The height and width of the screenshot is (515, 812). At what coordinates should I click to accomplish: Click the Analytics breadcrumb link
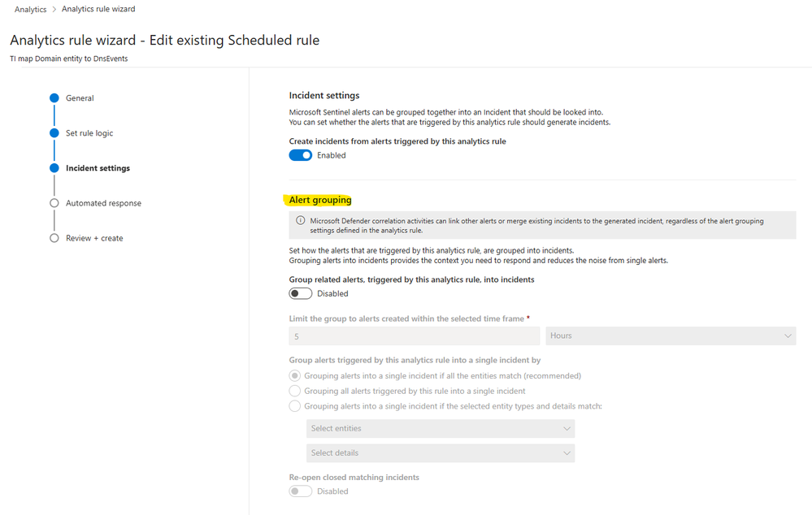point(31,9)
